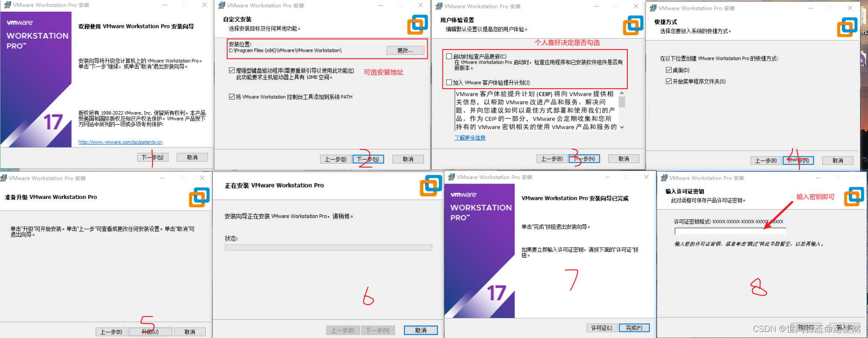The height and width of the screenshot is (338, 868).
Task: Click the VMware logo in the 准备升级 window
Action: tap(199, 197)
